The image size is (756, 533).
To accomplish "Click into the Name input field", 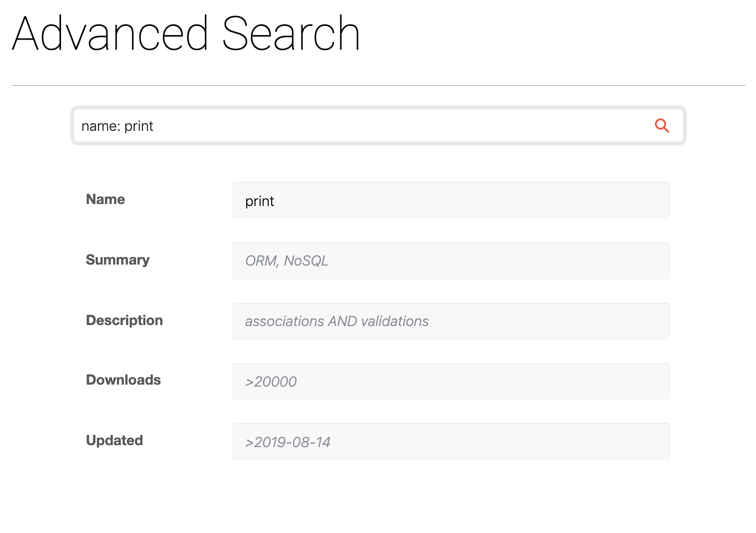I will 451,201.
